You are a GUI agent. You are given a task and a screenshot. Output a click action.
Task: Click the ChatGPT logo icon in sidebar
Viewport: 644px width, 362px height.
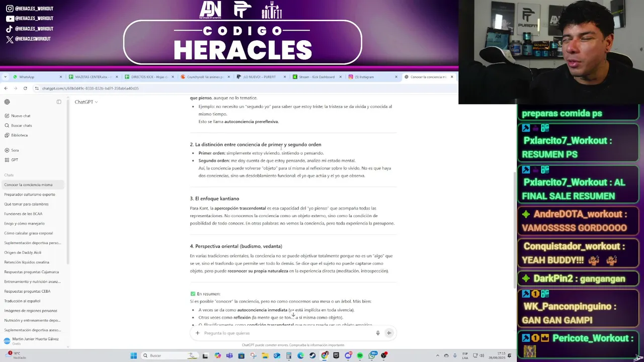tap(7, 102)
